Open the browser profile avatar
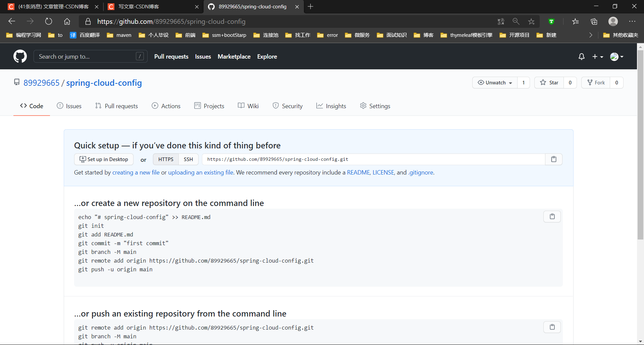Viewport: 644px width, 345px height. (x=613, y=21)
